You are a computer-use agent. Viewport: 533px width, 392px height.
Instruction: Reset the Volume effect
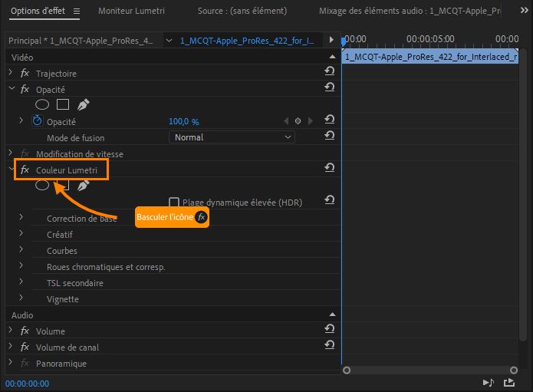329,328
